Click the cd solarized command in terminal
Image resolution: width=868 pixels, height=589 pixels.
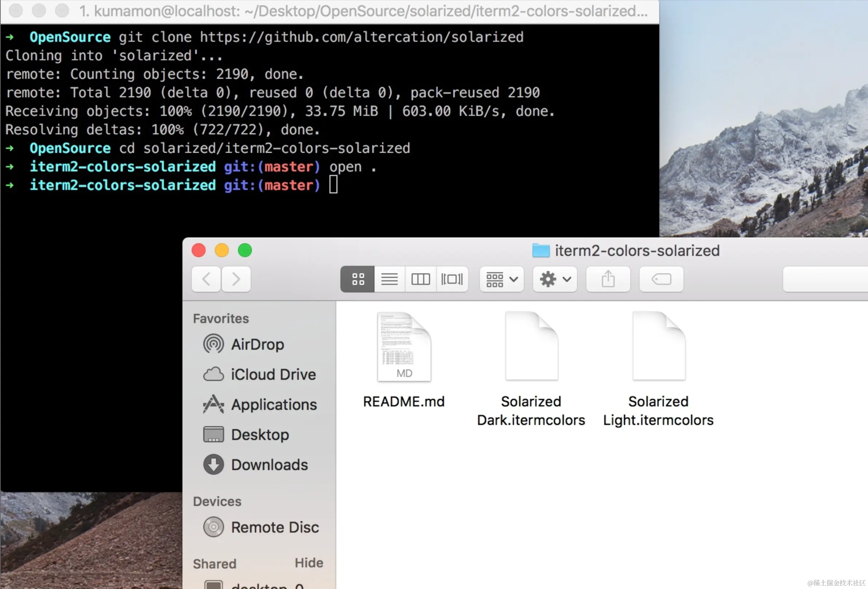click(x=265, y=148)
